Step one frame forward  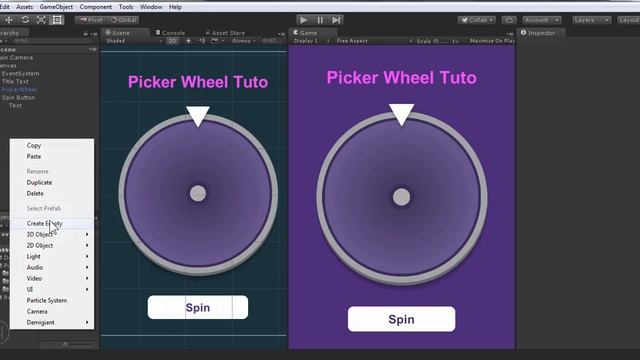pyautogui.click(x=336, y=20)
